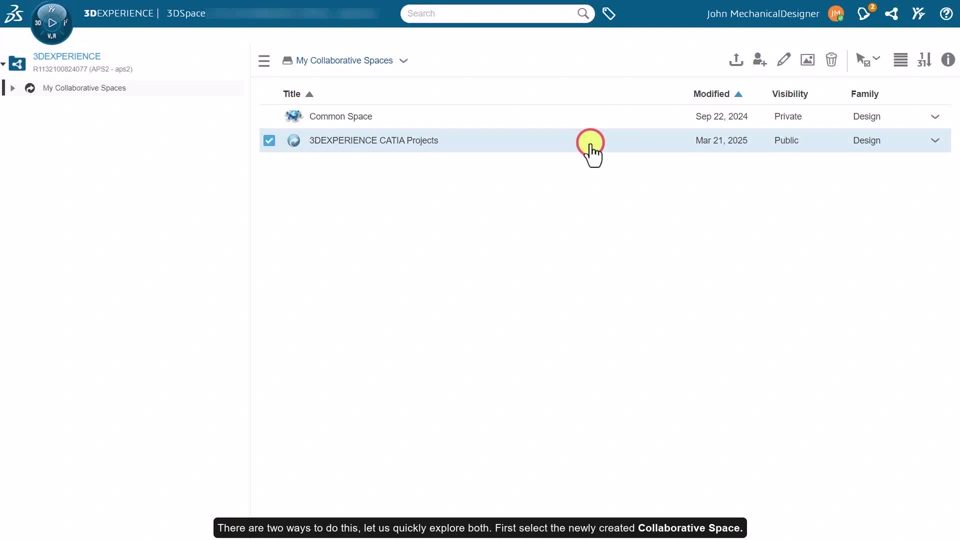Switch the view with list view icon
960x540 pixels.
coord(900,59)
